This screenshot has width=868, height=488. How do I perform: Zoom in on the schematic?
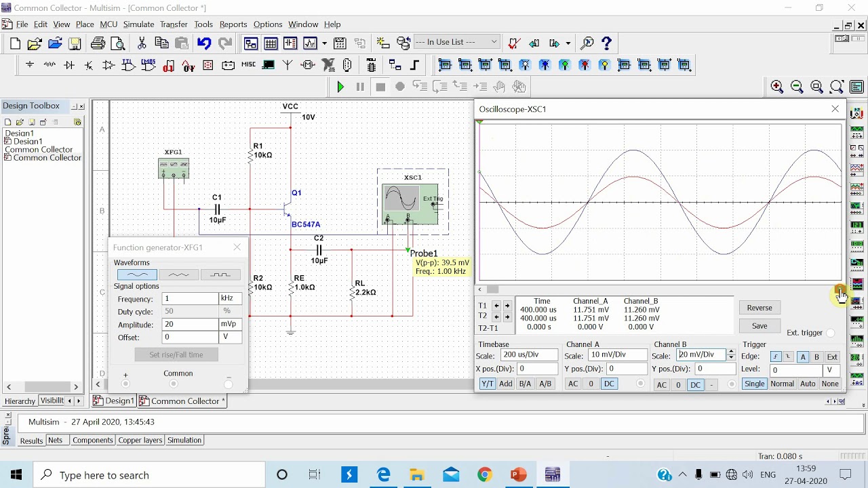point(777,87)
